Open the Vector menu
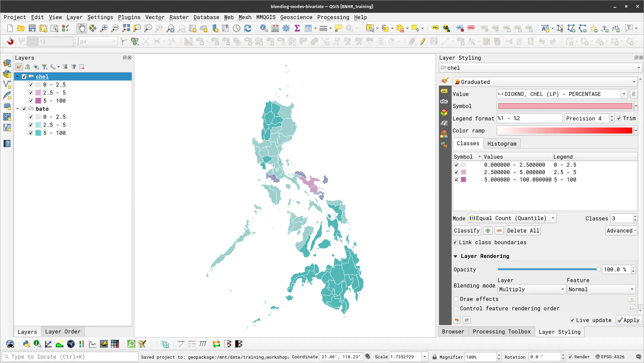The image size is (644, 363). click(154, 17)
